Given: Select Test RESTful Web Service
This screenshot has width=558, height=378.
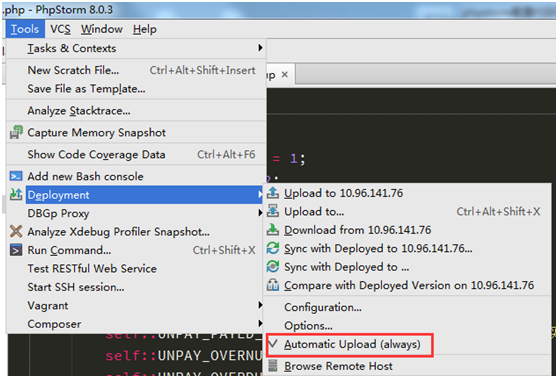Looking at the screenshot, I should pyautogui.click(x=136, y=268).
